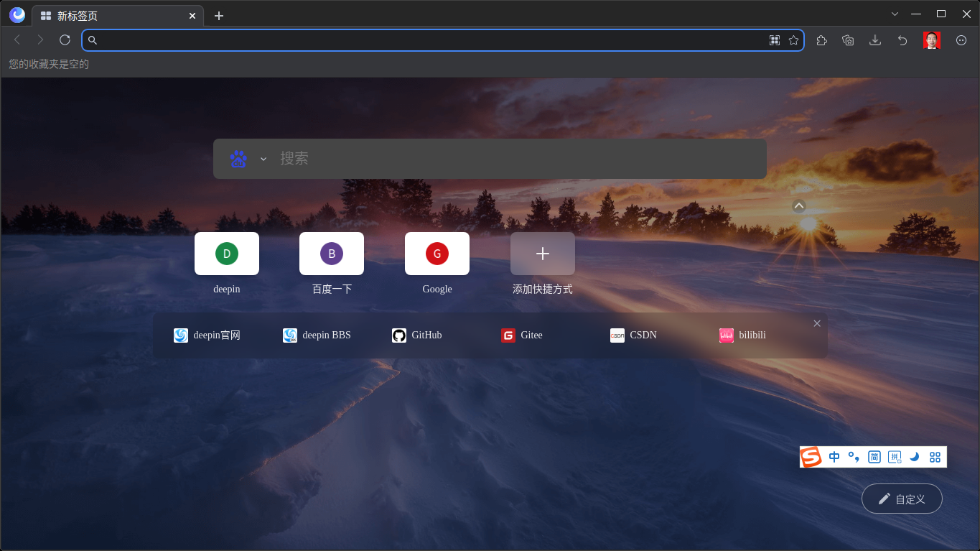Toggle the punctuation mode in Sogou bar
The height and width of the screenshot is (551, 980).
pos(854,457)
